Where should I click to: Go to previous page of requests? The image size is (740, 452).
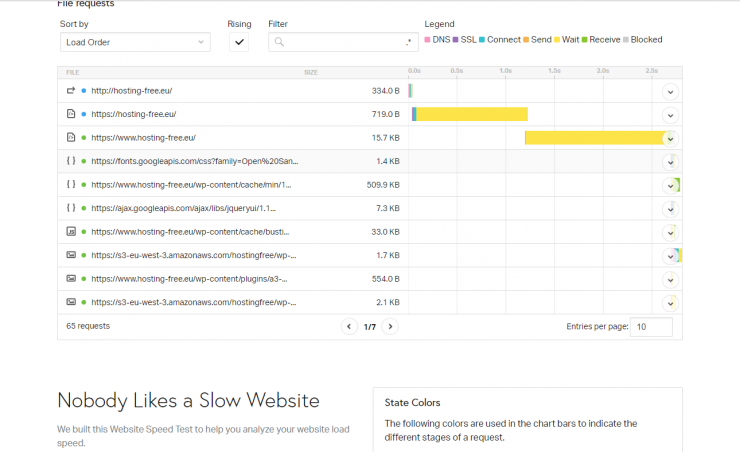(x=349, y=326)
